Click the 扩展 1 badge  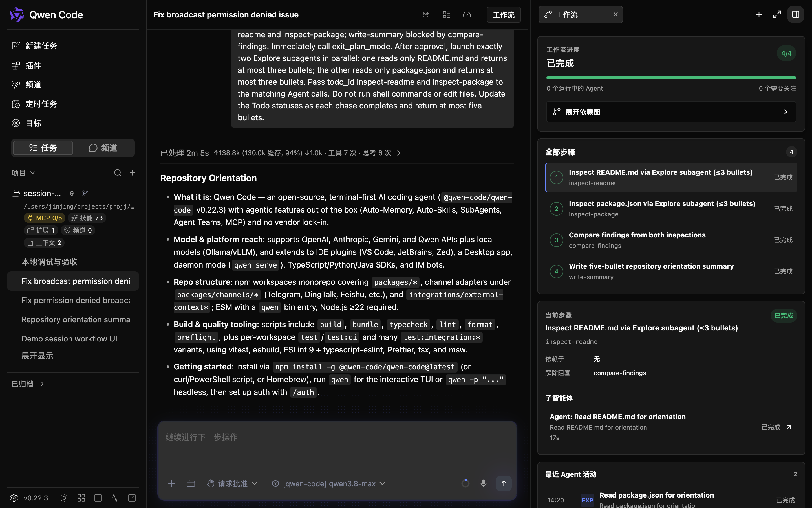pos(41,231)
